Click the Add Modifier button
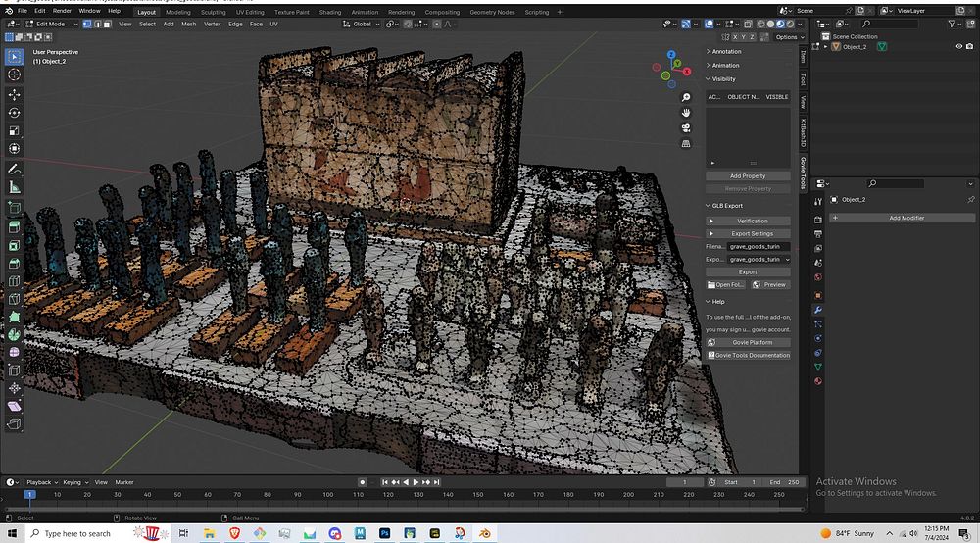 (x=906, y=218)
